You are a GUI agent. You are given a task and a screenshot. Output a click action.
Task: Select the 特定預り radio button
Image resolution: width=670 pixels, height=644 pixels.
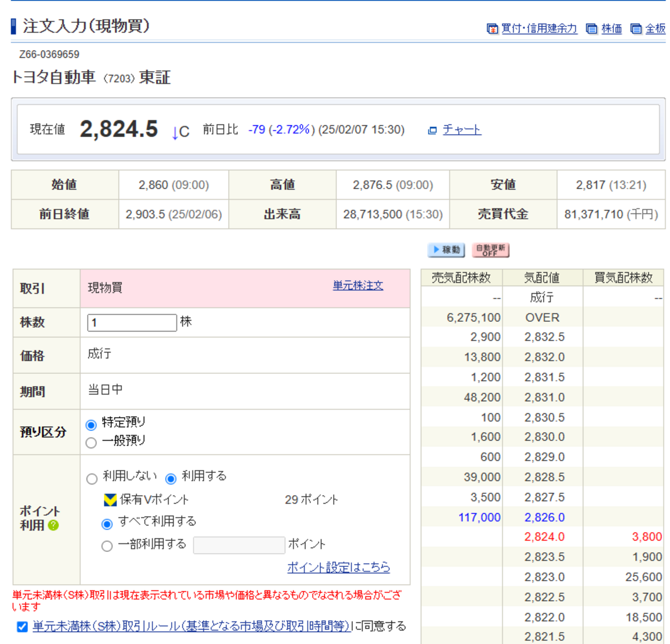coord(91,425)
